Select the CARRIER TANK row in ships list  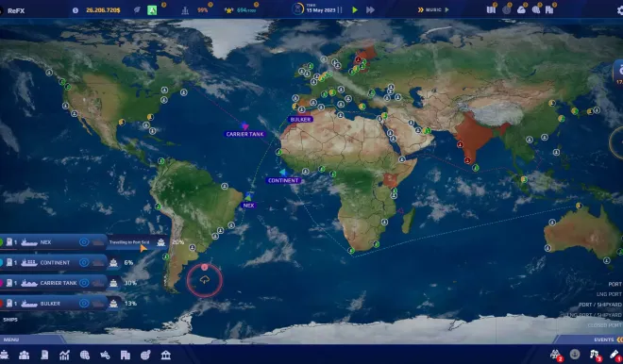click(54, 283)
